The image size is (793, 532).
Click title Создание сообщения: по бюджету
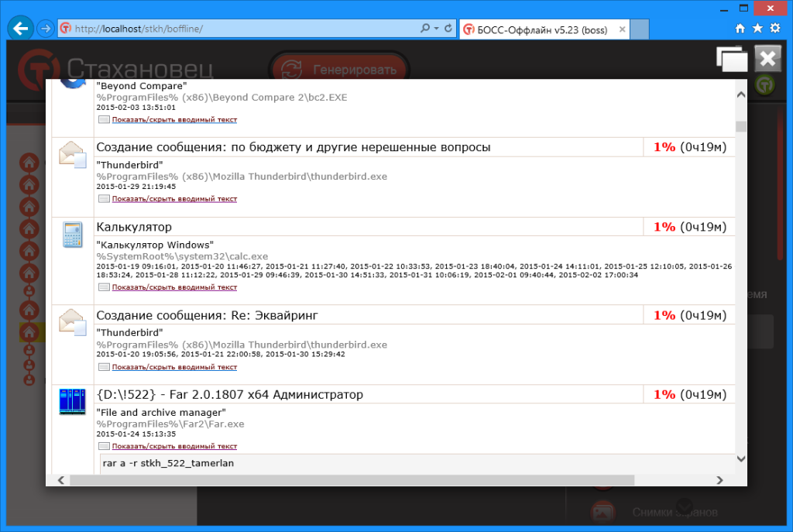click(294, 147)
